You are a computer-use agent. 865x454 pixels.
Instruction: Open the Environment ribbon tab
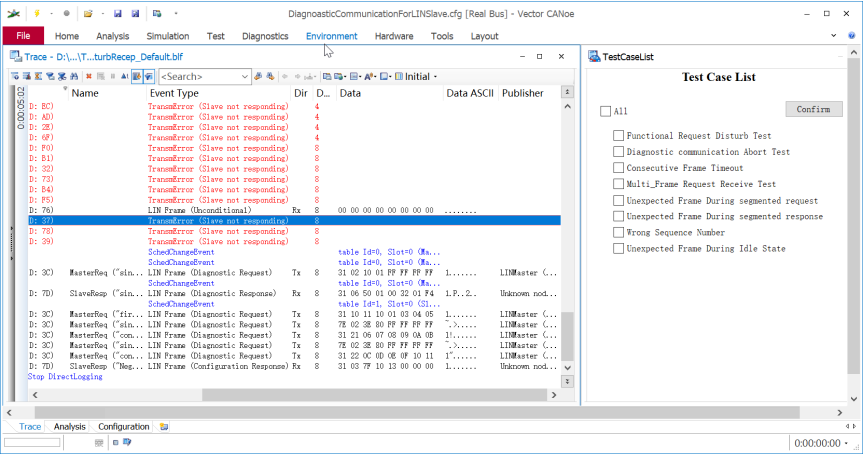tap(332, 36)
